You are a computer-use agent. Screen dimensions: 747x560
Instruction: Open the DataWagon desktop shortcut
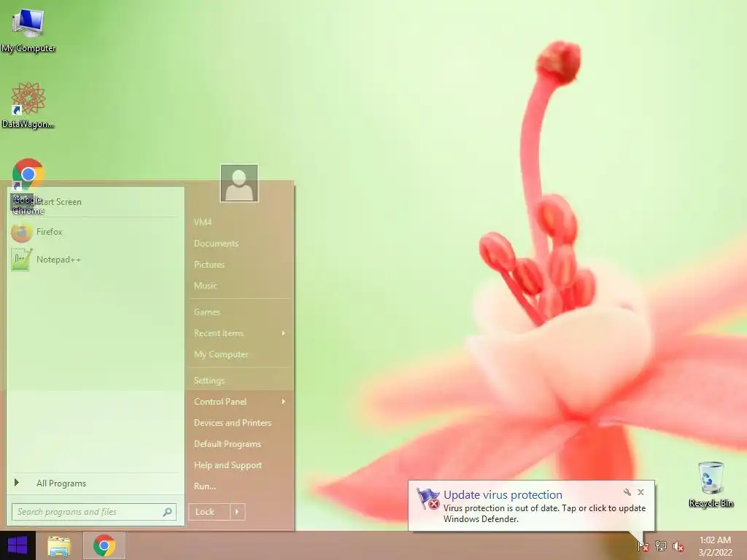pos(28,105)
